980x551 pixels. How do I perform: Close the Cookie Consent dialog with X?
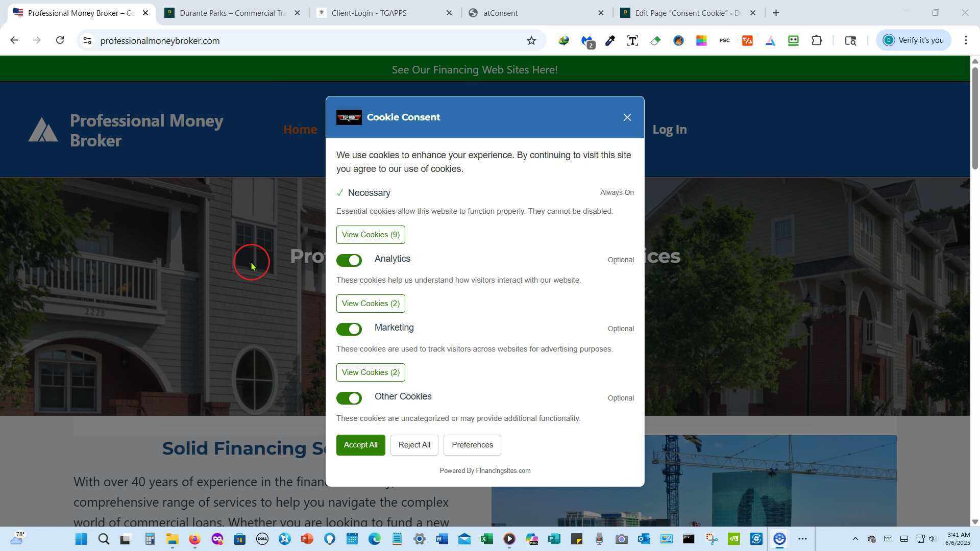[x=627, y=117]
